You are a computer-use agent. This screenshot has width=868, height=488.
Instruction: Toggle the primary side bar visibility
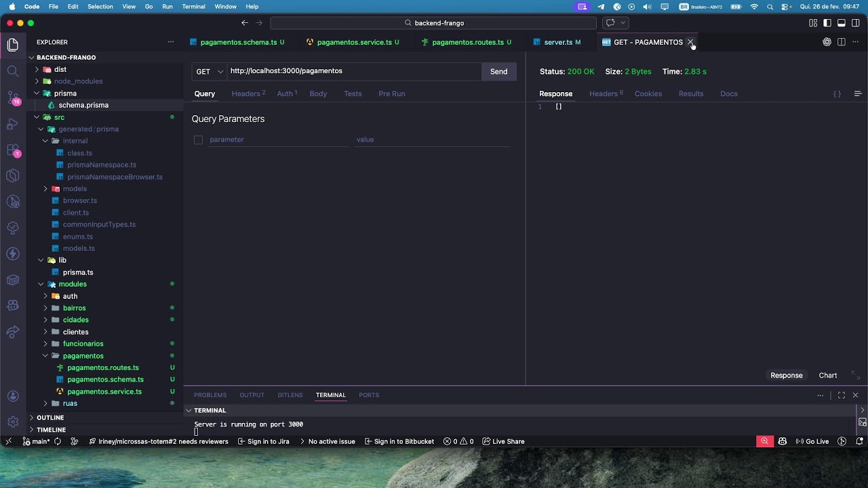pos(827,23)
